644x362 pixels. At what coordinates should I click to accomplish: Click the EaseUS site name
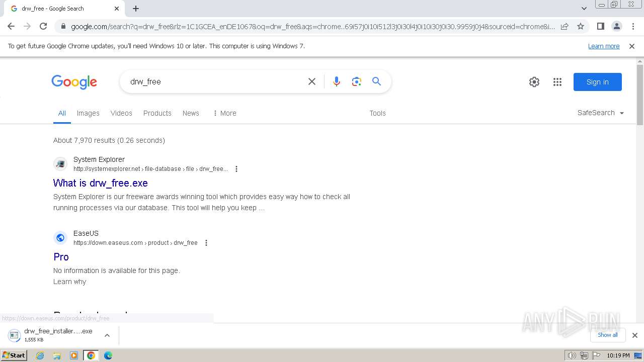pyautogui.click(x=86, y=233)
